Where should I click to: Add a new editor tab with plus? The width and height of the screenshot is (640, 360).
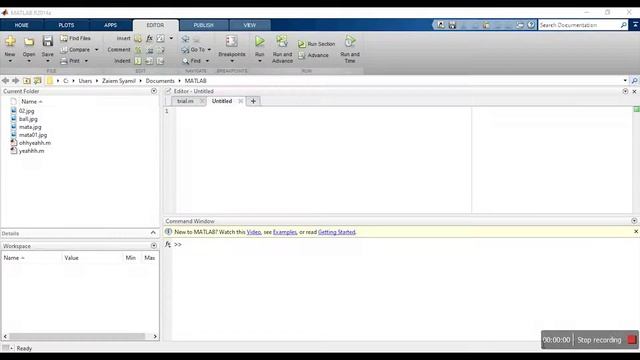pyautogui.click(x=253, y=101)
